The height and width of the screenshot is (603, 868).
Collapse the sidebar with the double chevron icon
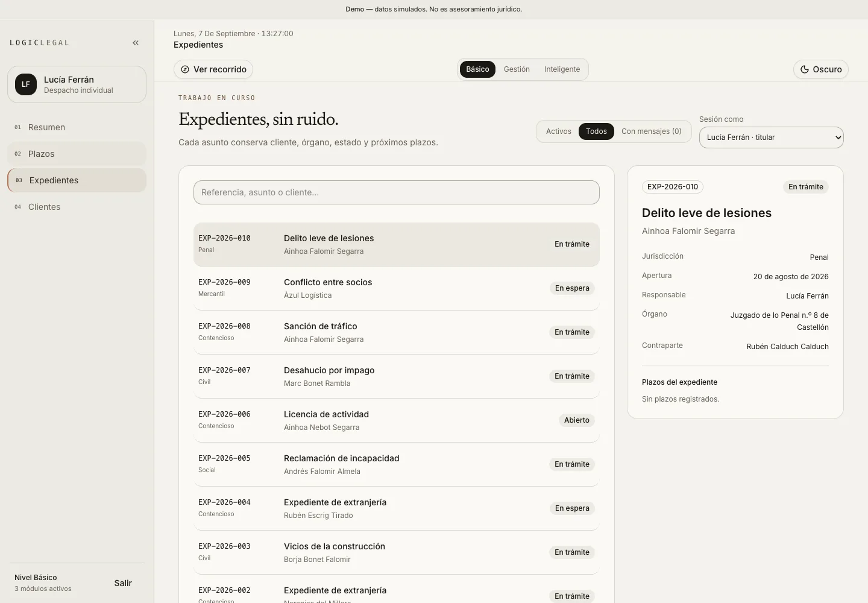pyautogui.click(x=136, y=43)
